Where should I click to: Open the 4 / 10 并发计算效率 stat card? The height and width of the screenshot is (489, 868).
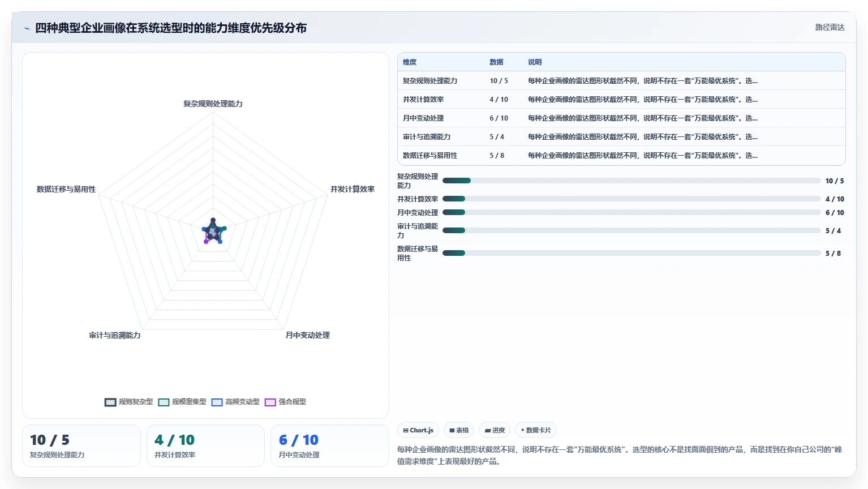click(x=205, y=446)
